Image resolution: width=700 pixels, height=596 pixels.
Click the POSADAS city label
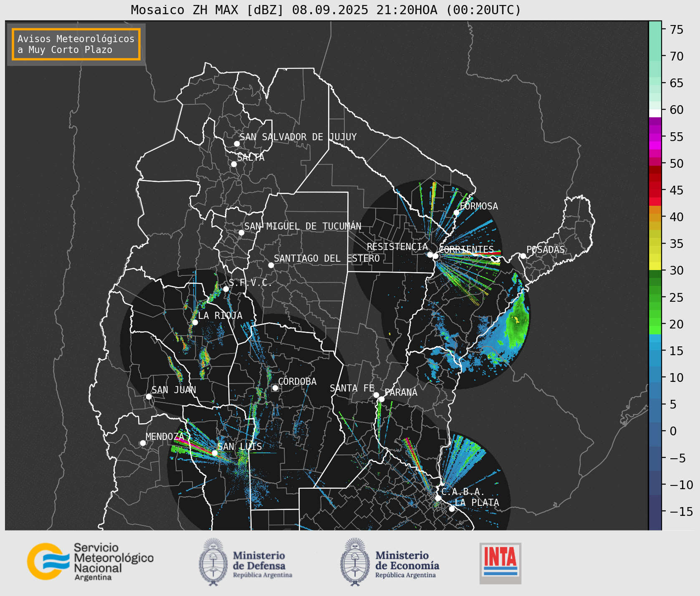pos(546,250)
